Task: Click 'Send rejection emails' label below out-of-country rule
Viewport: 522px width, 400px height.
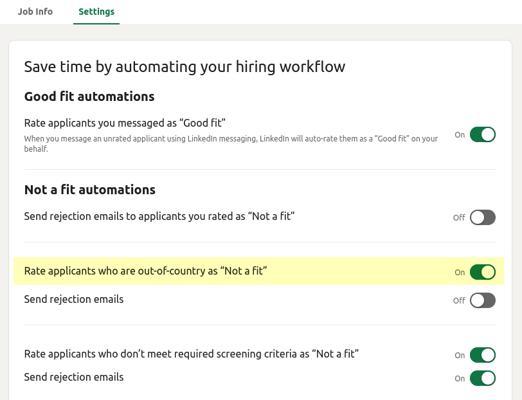Action: coord(74,299)
